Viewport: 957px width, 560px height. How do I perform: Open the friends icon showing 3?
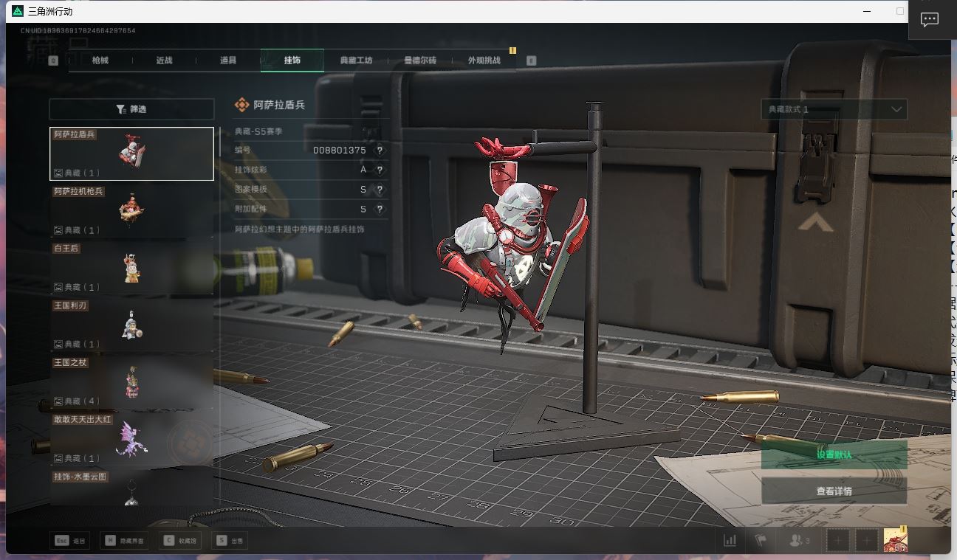799,541
